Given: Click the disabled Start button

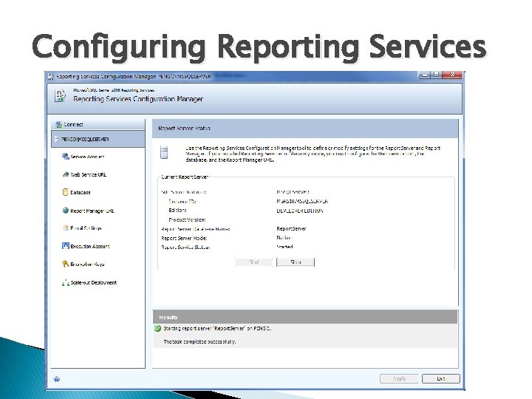Looking at the screenshot, I should (253, 262).
